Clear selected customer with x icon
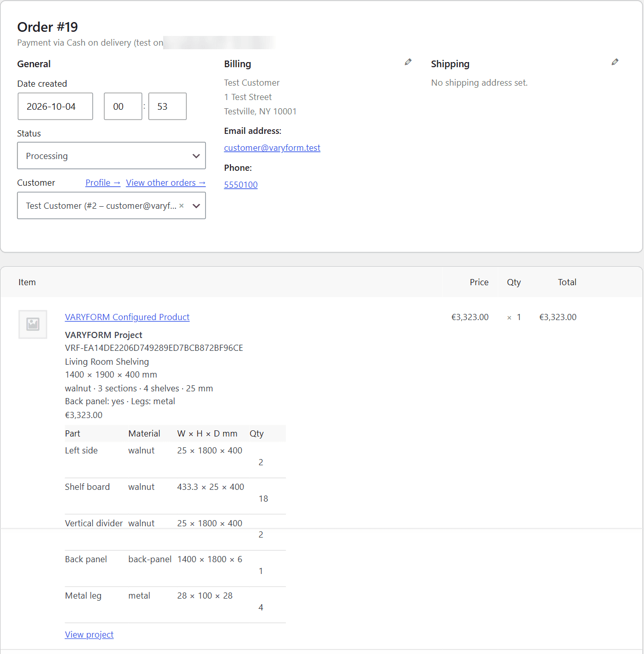 click(181, 206)
